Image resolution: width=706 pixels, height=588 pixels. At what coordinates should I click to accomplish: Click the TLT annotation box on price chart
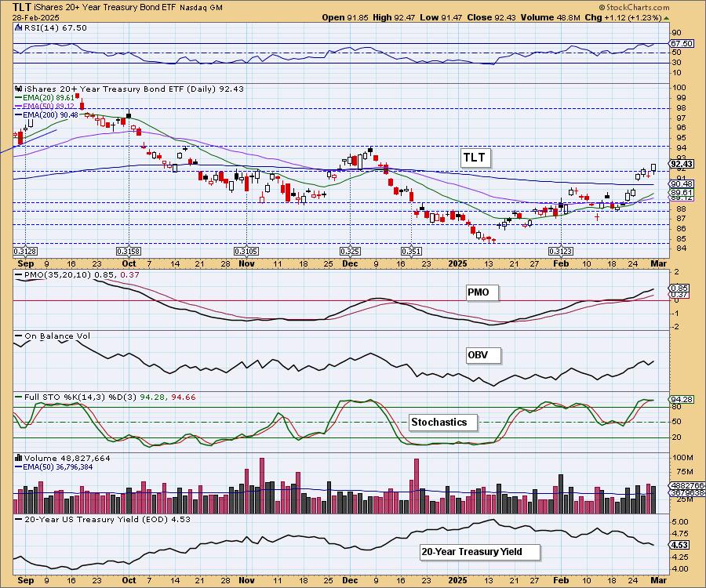coord(475,158)
